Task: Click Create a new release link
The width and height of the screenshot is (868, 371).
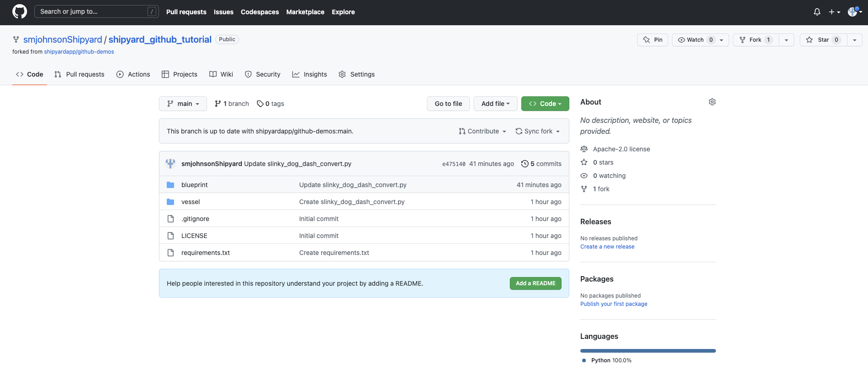Action: [x=607, y=247]
